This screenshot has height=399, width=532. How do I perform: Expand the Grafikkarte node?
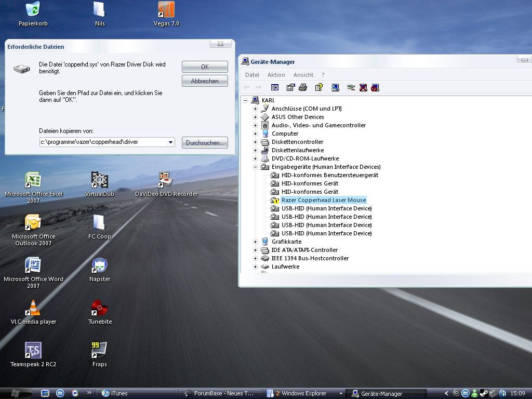(255, 242)
